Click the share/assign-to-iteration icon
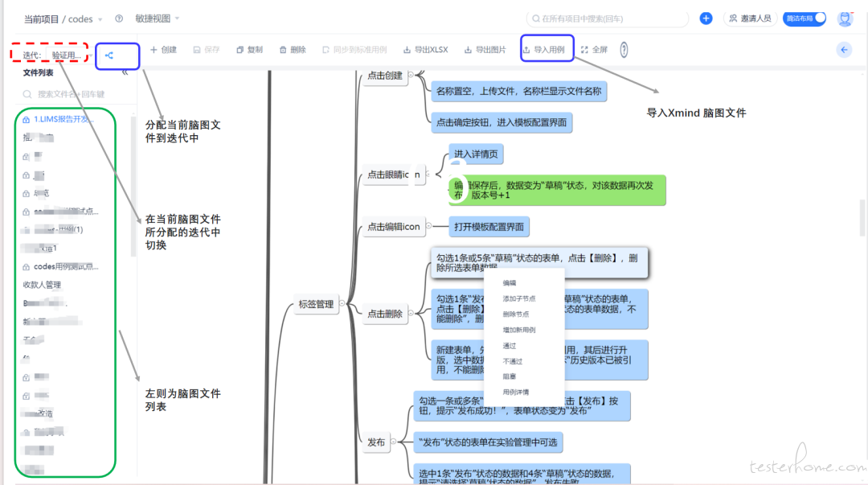Screen dimensions: 868x485 coord(109,55)
